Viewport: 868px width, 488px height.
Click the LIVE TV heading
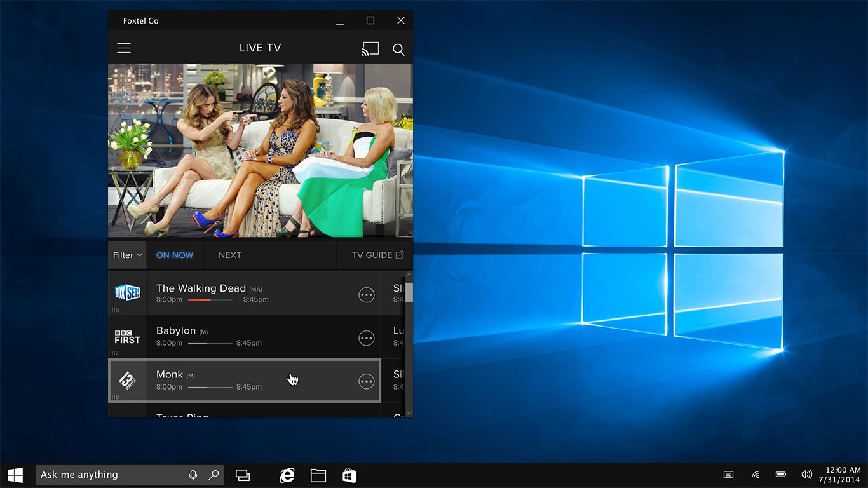coord(260,48)
